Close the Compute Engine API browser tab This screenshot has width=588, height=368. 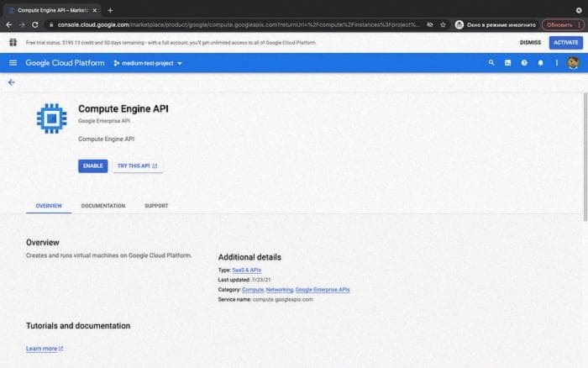(x=94, y=11)
